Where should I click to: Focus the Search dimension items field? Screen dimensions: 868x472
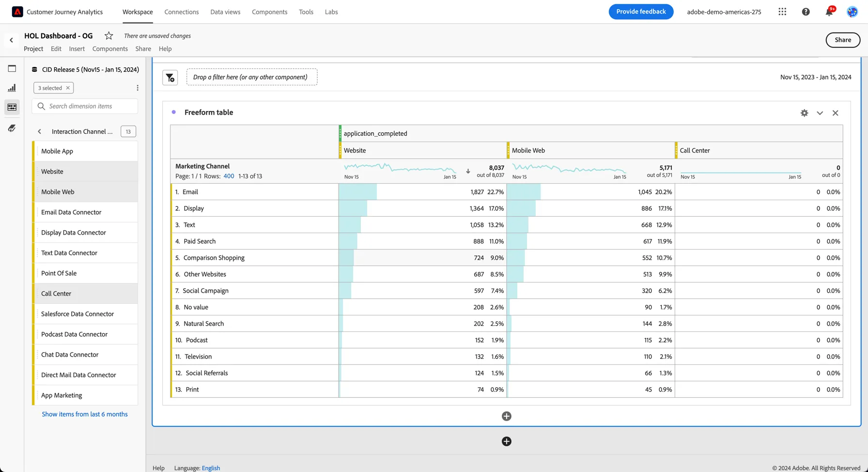85,106
